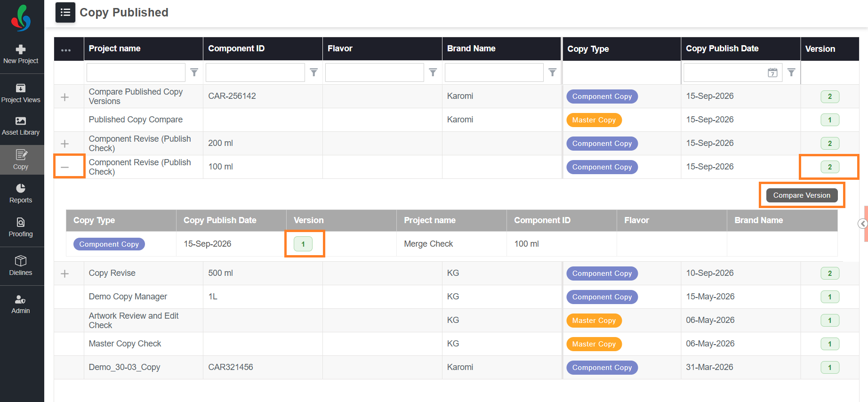The height and width of the screenshot is (402, 868).
Task: Collapse the expanded 100 ml Component Revise row
Action: coord(65,167)
